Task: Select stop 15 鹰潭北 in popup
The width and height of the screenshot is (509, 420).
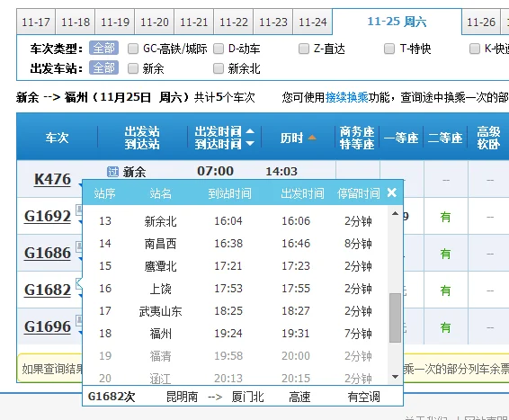Action: click(235, 266)
